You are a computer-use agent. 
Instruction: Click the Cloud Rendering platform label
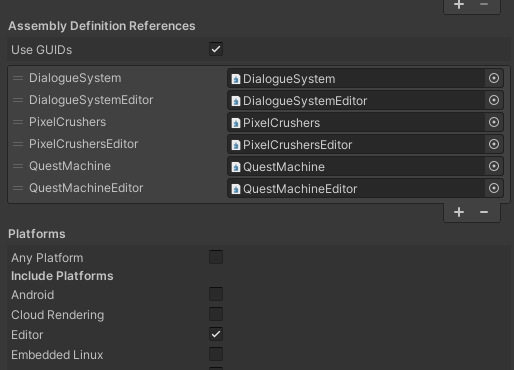click(57, 315)
